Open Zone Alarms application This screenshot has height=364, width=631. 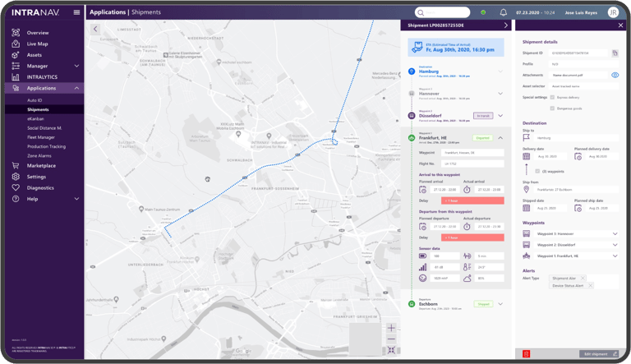tap(39, 156)
